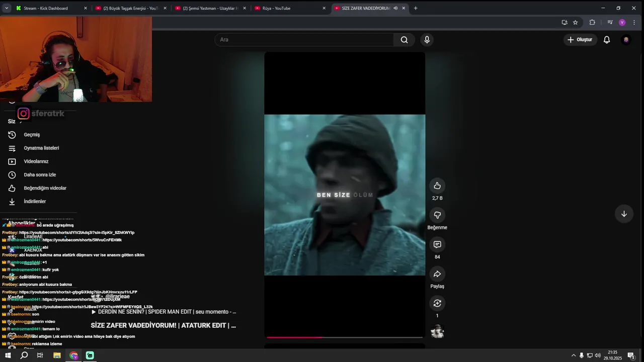This screenshot has width=644, height=362.
Task: Click the tray microphone icon
Action: point(582,355)
